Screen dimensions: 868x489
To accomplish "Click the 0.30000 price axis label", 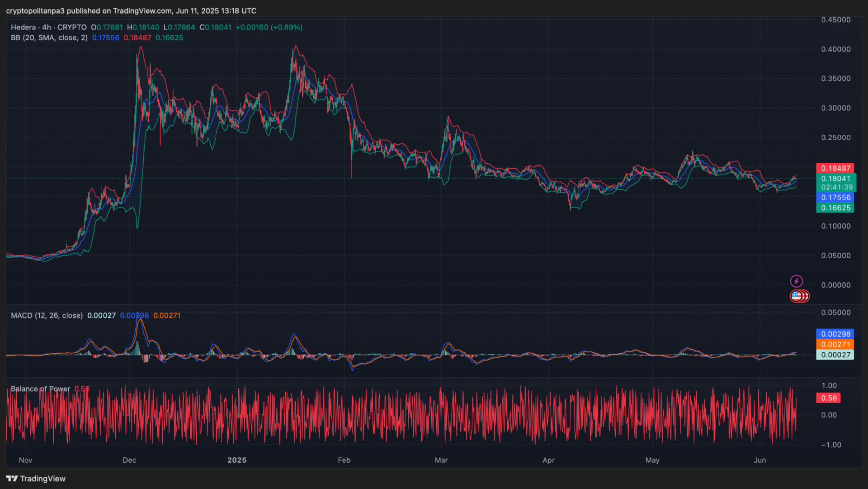I will coord(836,108).
